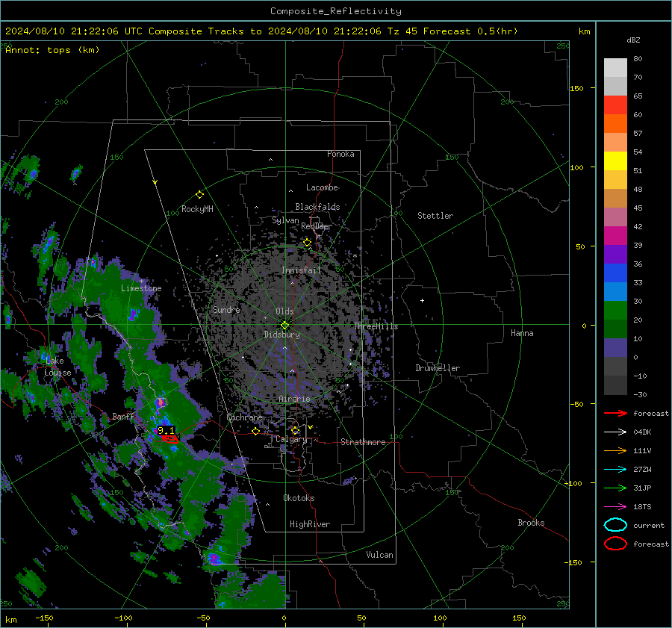Click the 39 dBZ purple color swatch

coord(615,254)
